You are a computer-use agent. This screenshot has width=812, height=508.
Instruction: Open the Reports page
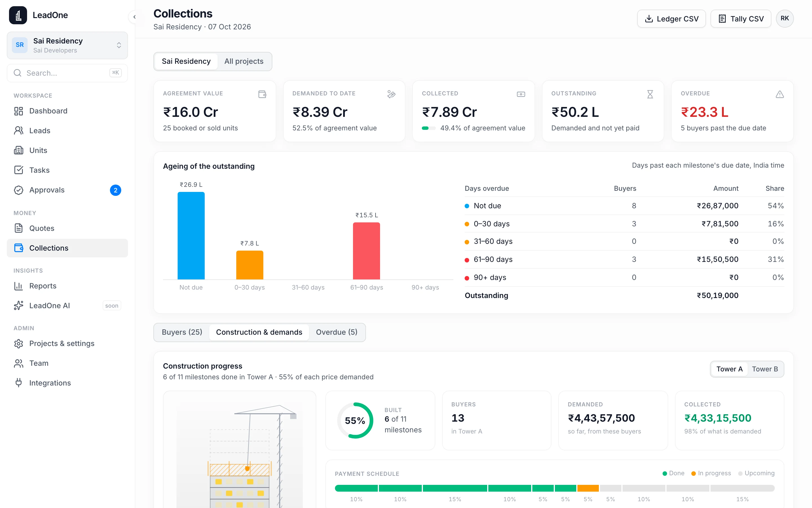point(67,286)
